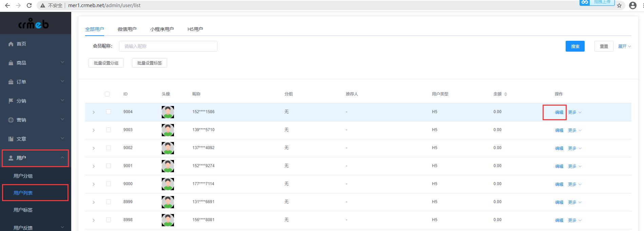Viewport: 644px width, 231px height.
Task: Click the blue 搜索 button
Action: point(575,46)
